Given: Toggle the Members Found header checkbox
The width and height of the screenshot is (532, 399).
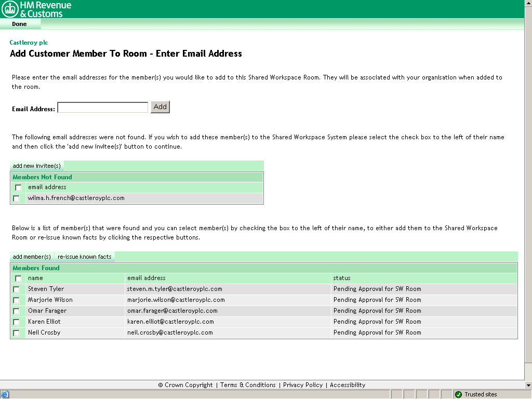Looking at the screenshot, I should tap(18, 278).
